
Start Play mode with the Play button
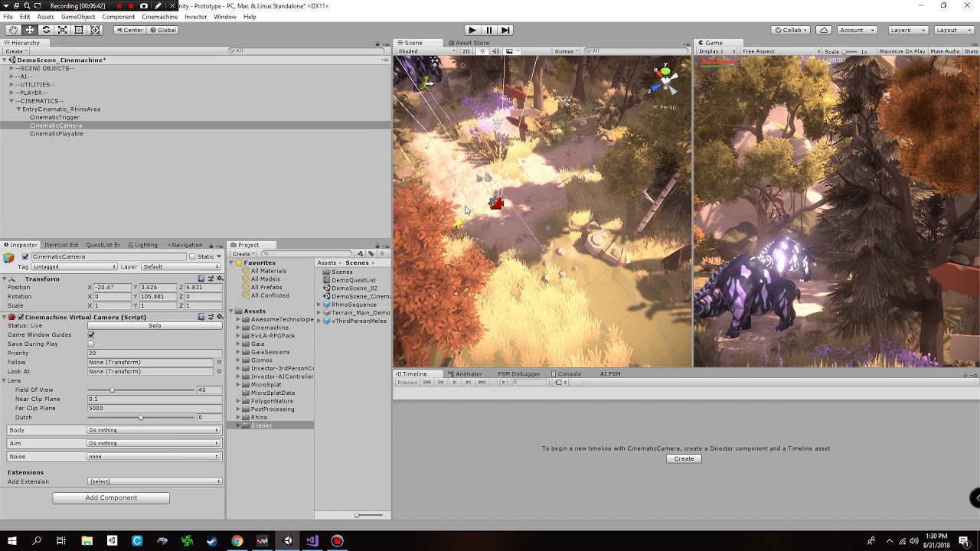point(472,30)
